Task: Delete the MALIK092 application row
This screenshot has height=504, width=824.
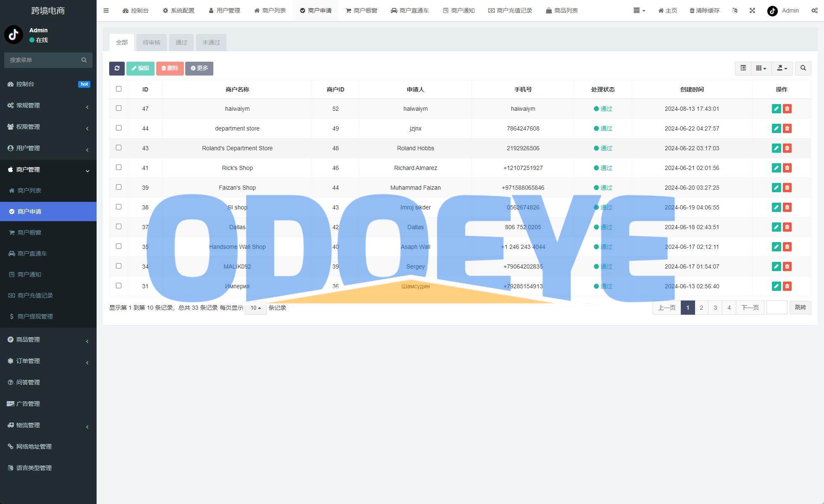Action: (787, 266)
